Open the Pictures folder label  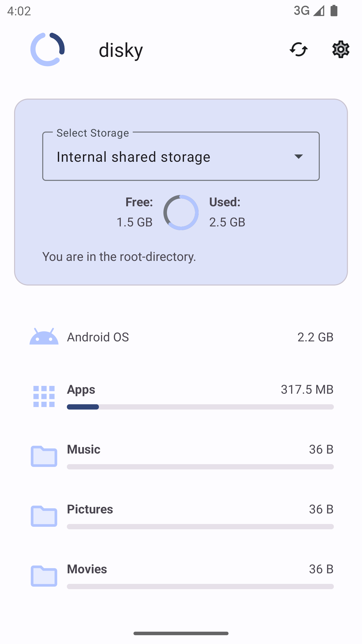click(x=90, y=509)
